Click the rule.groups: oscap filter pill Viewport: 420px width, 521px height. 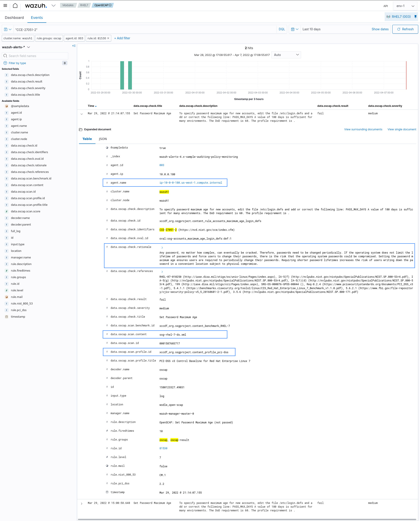coord(49,38)
